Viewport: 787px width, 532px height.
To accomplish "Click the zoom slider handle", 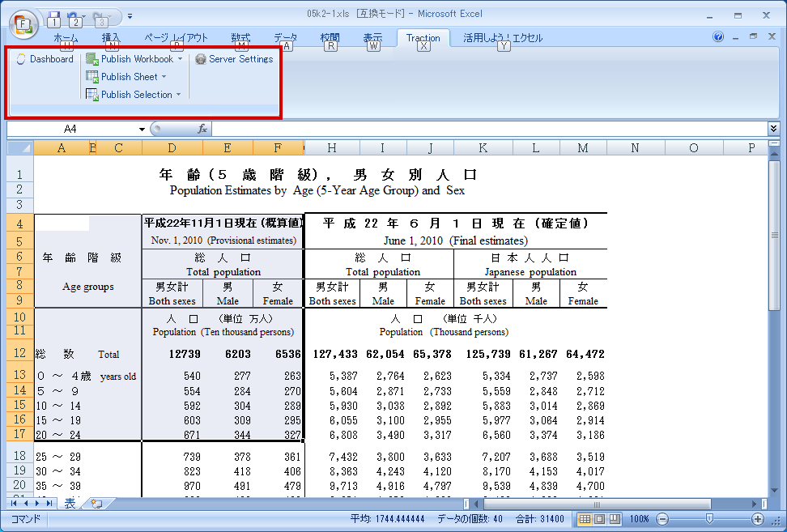I will tap(709, 519).
